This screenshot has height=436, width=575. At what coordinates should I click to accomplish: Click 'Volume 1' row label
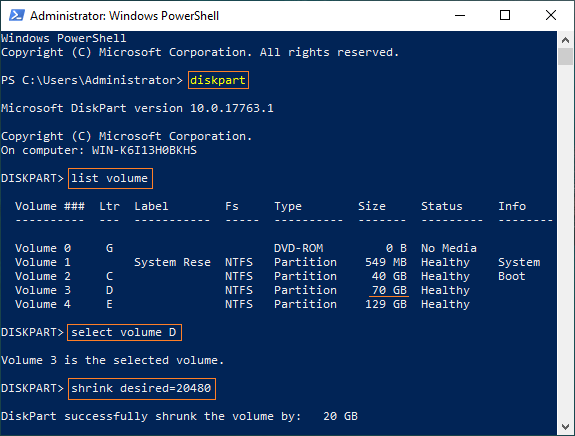click(x=43, y=262)
